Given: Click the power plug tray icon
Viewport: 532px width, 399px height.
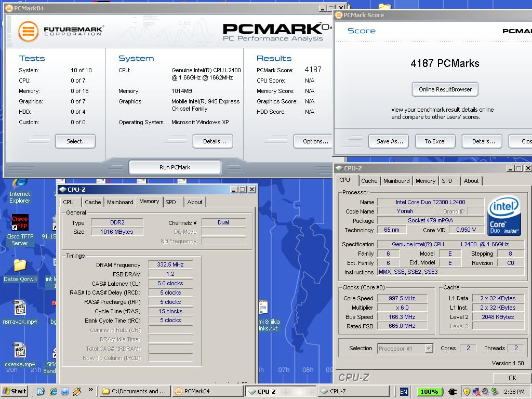Looking at the screenshot, I should click(453, 392).
